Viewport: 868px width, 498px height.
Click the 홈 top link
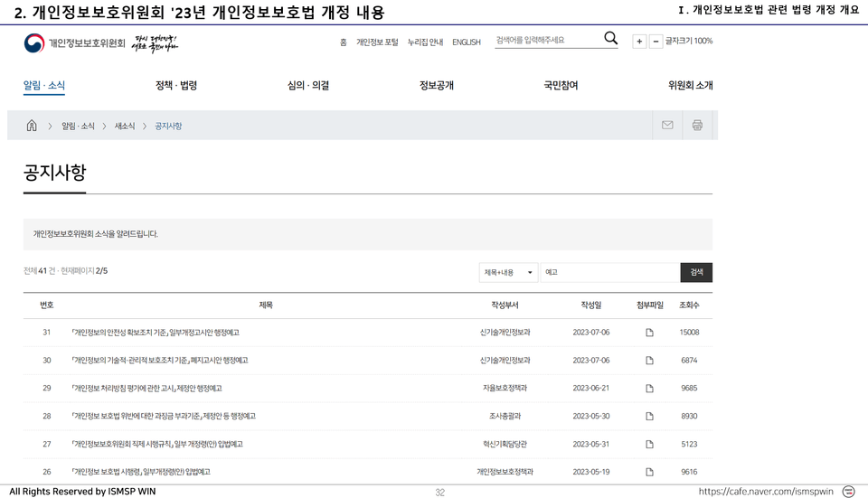point(344,42)
